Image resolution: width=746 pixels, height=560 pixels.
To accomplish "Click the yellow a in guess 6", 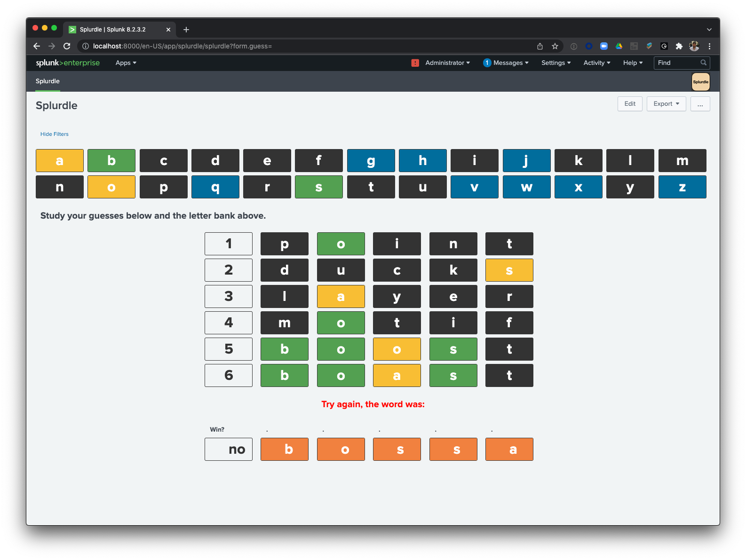I will coord(397,376).
